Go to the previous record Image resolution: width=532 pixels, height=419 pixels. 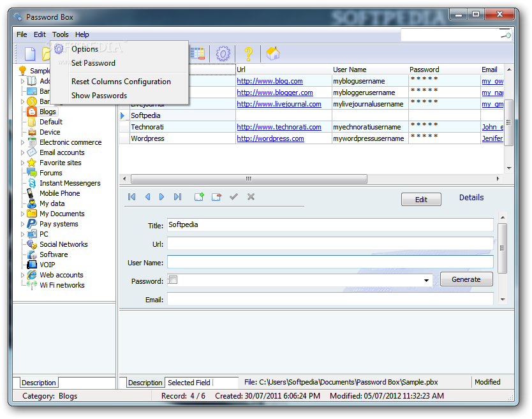147,197
